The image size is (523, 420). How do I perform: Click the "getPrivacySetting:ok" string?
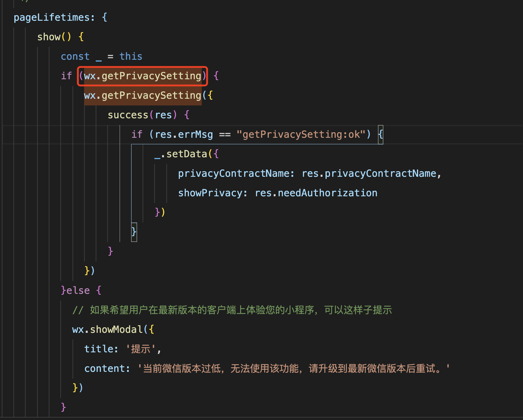pos(301,134)
